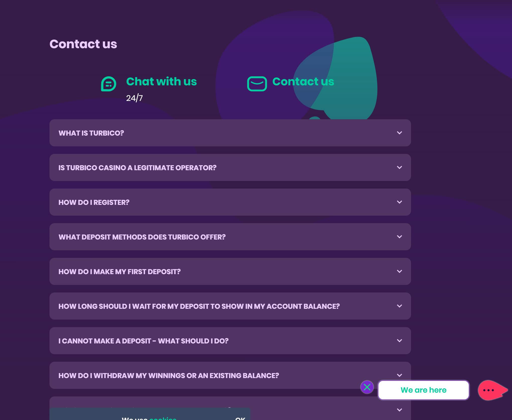The width and height of the screenshot is (512, 420).
Task: Expand the withdraw winnings question
Action: [230, 376]
